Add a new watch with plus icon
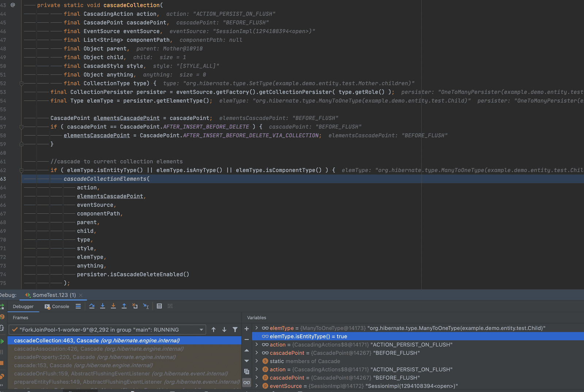This screenshot has width=584, height=392. pos(247,329)
